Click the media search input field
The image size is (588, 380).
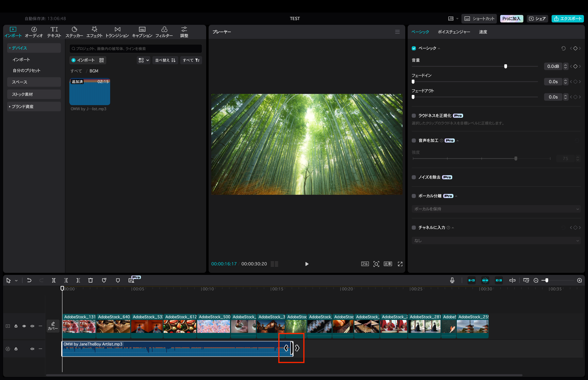pos(135,49)
